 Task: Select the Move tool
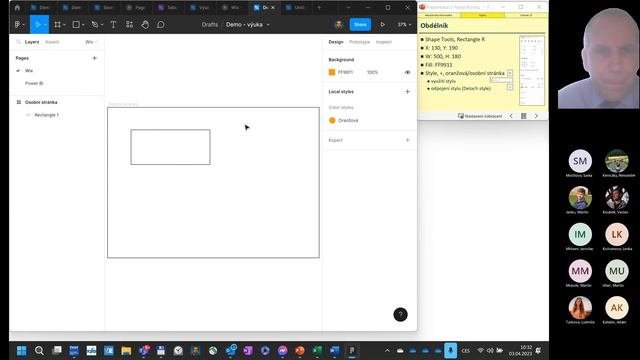click(x=37, y=24)
